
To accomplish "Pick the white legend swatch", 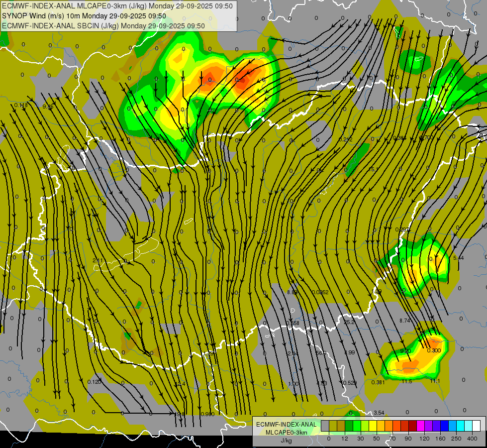I will (x=476, y=426).
